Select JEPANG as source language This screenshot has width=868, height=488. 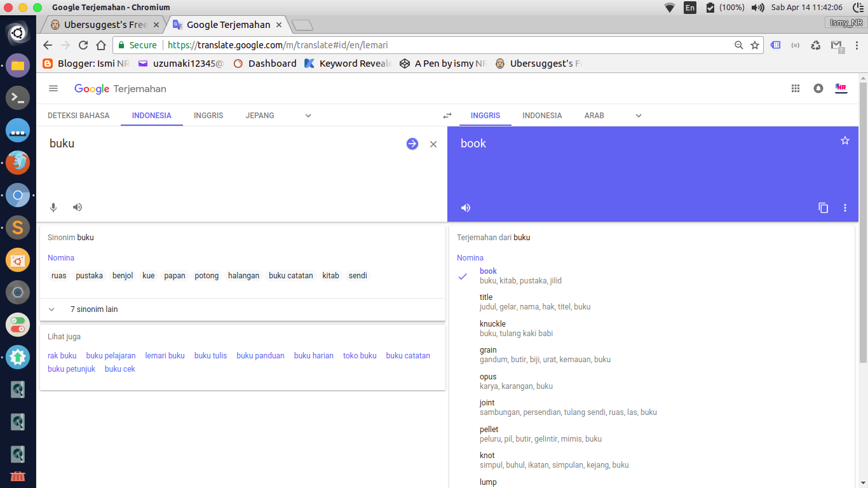pyautogui.click(x=260, y=116)
